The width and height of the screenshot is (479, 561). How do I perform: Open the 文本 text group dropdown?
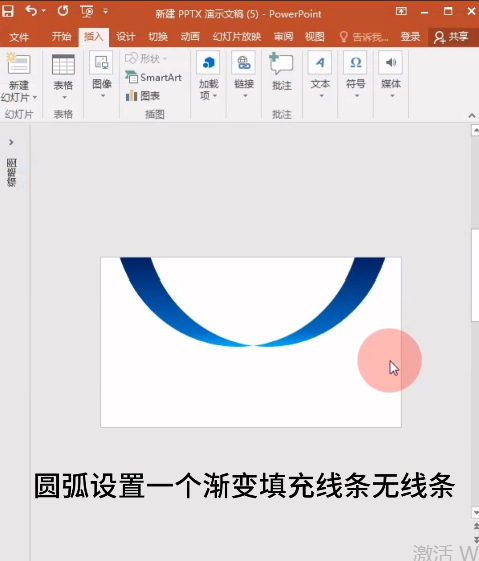(320, 75)
